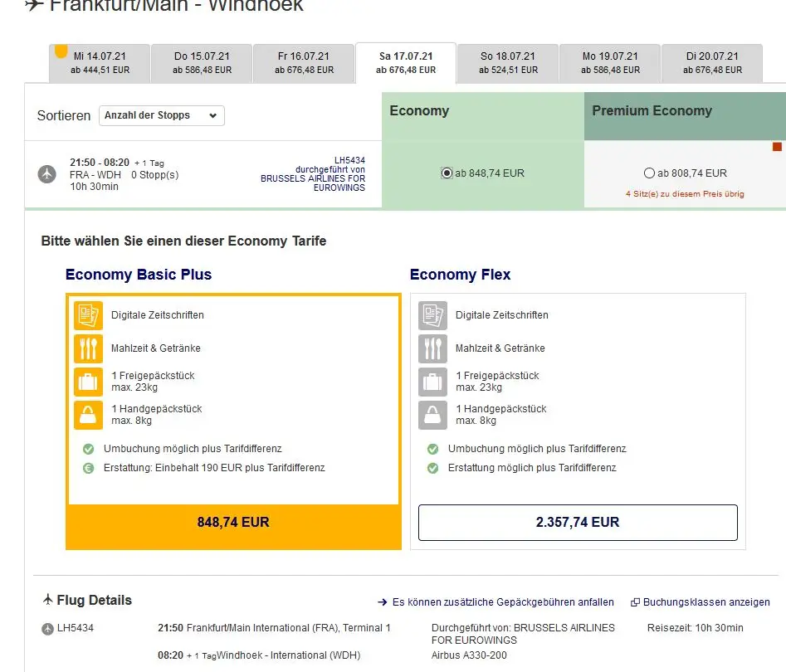
Task: Click popup icon before Buchungsklassen anzeigen
Action: point(635,602)
